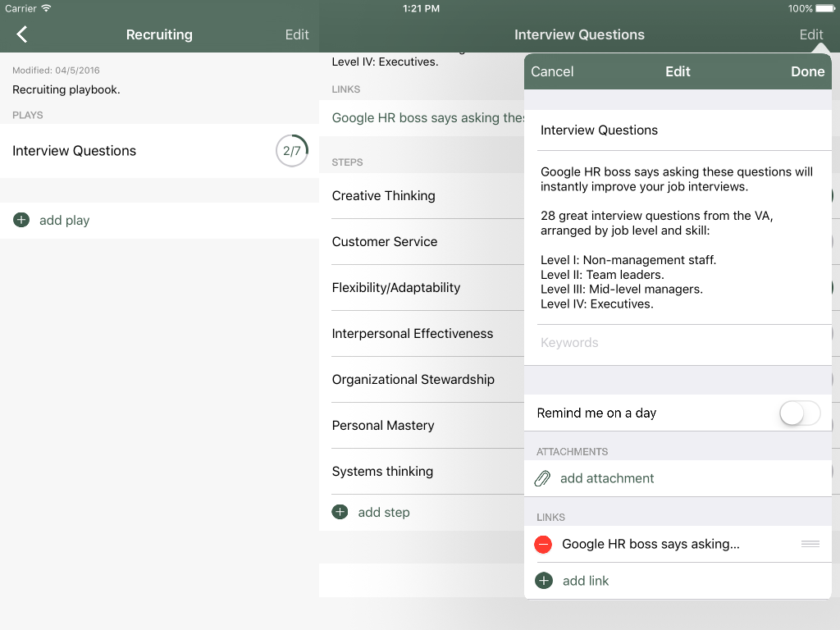Tap the Wi-Fi status icon
Screen dimensions: 840x630
click(46, 8)
